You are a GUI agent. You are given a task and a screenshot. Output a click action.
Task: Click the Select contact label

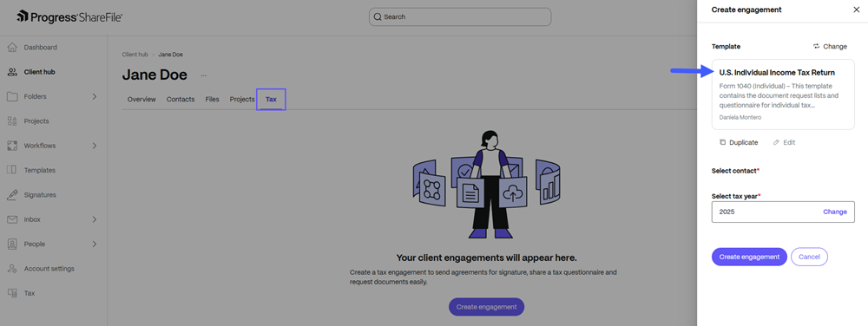[x=735, y=171]
